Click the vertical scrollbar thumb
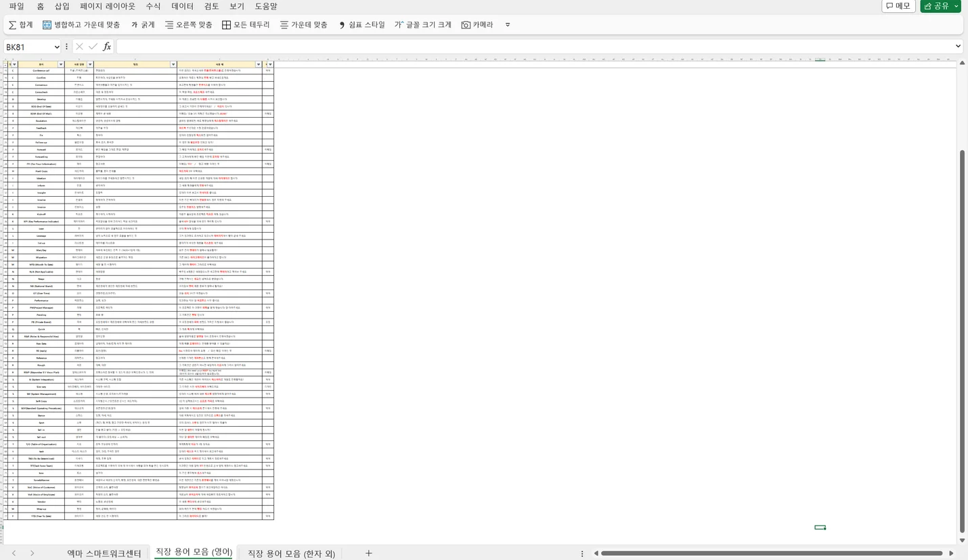Screen dimensions: 968x560 (963, 342)
